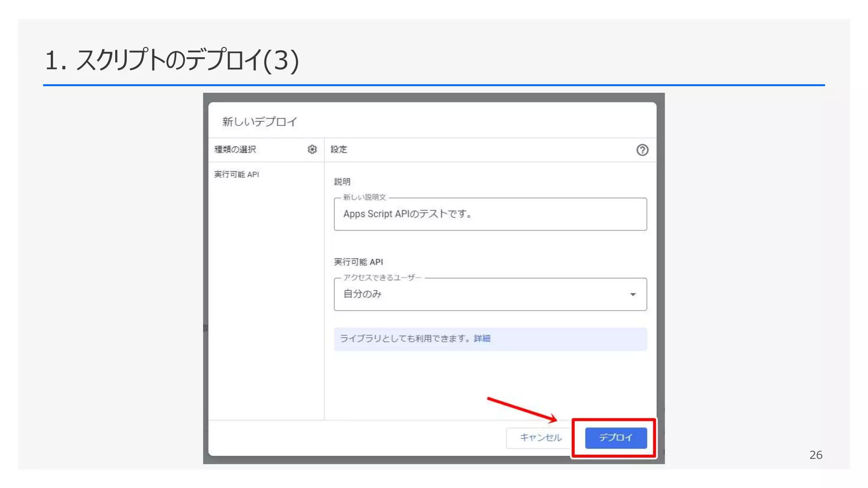The height and width of the screenshot is (488, 868).
Task: Click the 実行可能 API heading in settings pane
Action: point(358,262)
